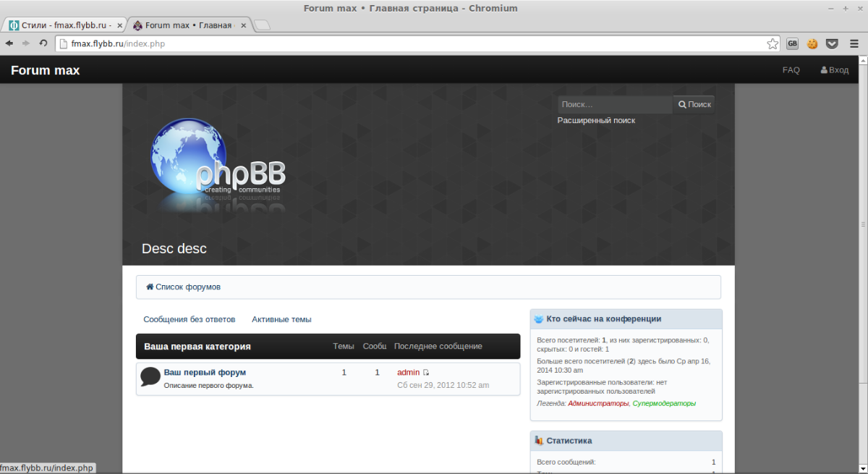Open 'Сообщения без ответов' tab

click(190, 319)
